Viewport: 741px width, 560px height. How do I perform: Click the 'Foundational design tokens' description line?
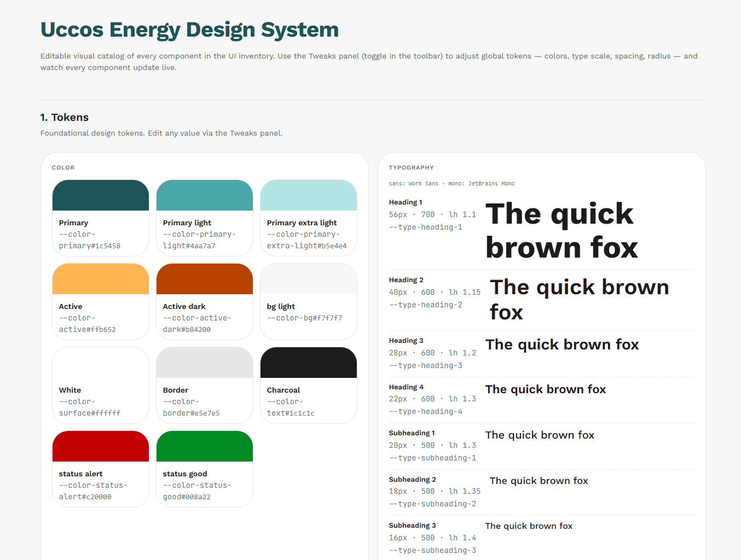161,133
